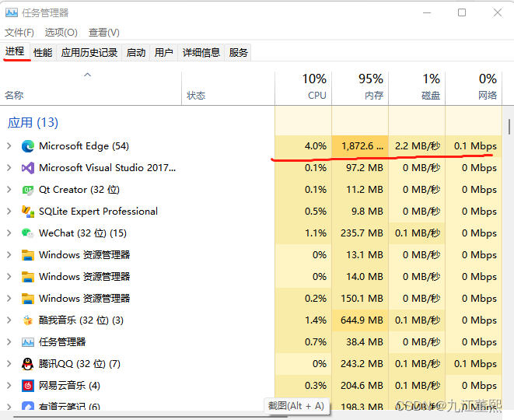Click the 酷我音乐 icon
Screen dimensions: 514x420
[x=28, y=320]
